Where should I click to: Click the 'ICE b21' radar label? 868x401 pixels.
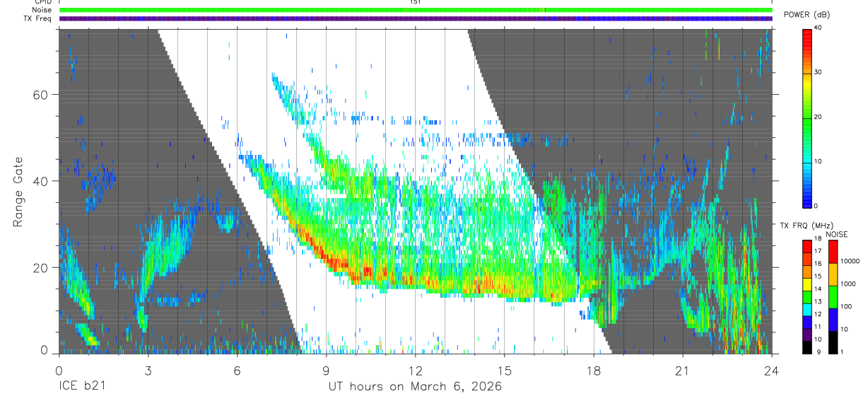point(83,387)
